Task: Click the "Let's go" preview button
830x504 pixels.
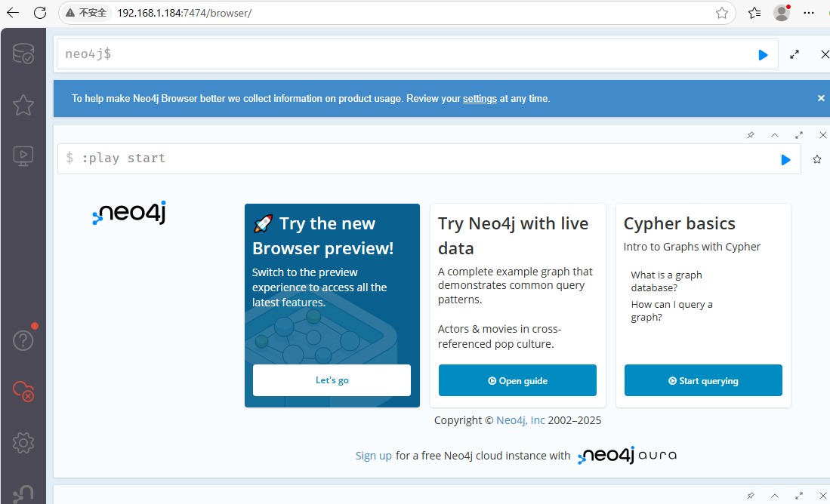Action: [x=332, y=380]
